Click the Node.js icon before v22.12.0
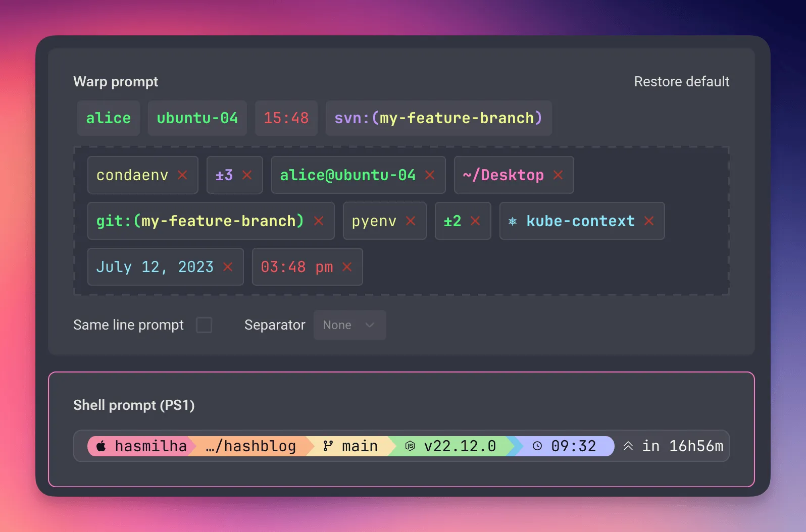The height and width of the screenshot is (532, 806). [x=410, y=446]
